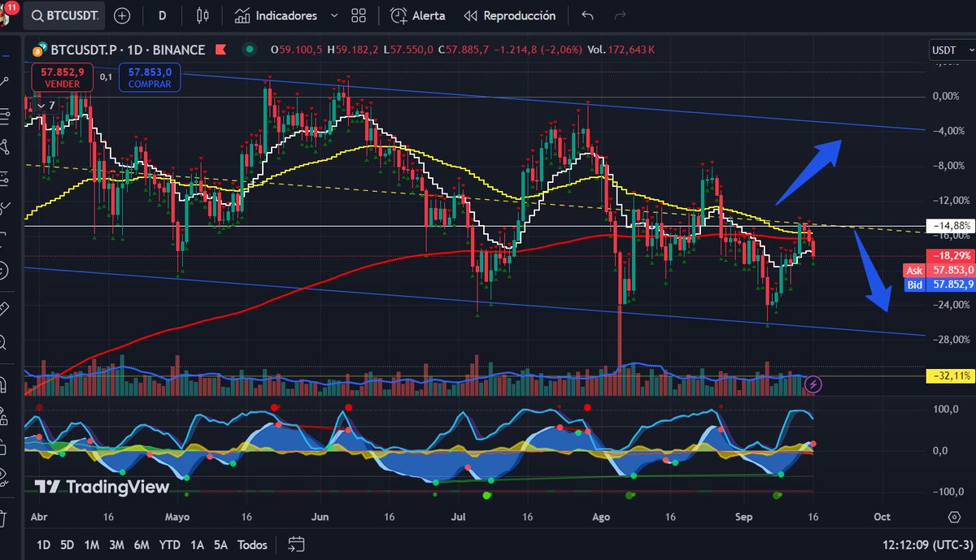Click the Oct label on time axis
The image size is (976, 560).
pyautogui.click(x=881, y=517)
